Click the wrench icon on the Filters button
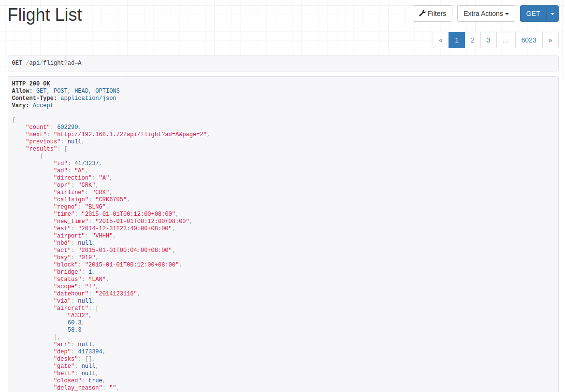Viewport: 565px width, 392px height. point(421,14)
